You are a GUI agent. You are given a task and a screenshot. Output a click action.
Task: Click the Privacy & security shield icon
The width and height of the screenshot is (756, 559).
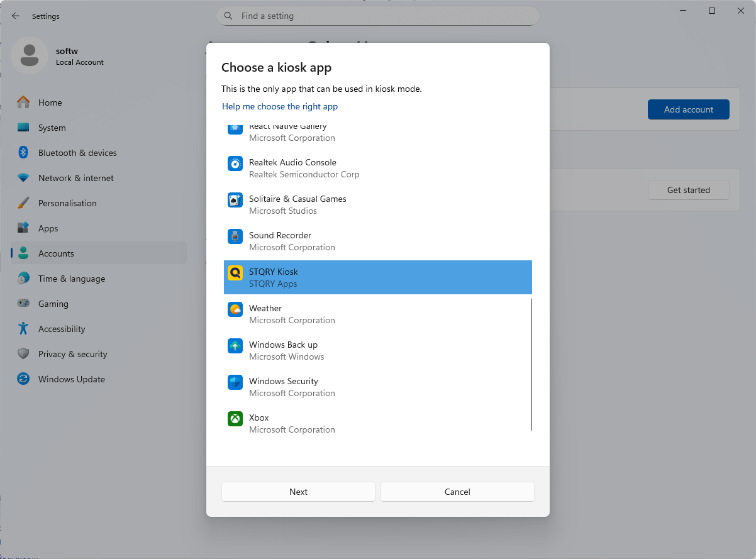(x=23, y=354)
